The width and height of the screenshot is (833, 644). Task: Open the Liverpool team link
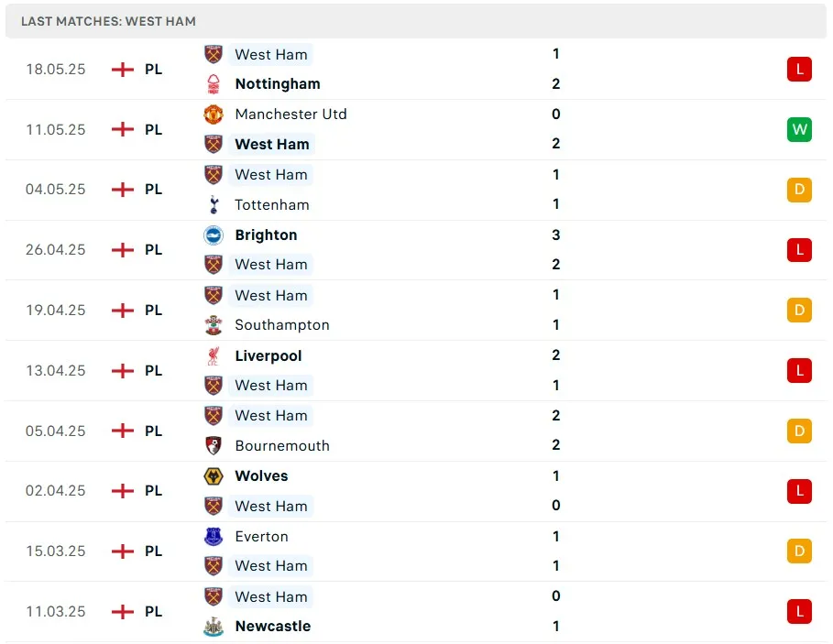point(268,355)
